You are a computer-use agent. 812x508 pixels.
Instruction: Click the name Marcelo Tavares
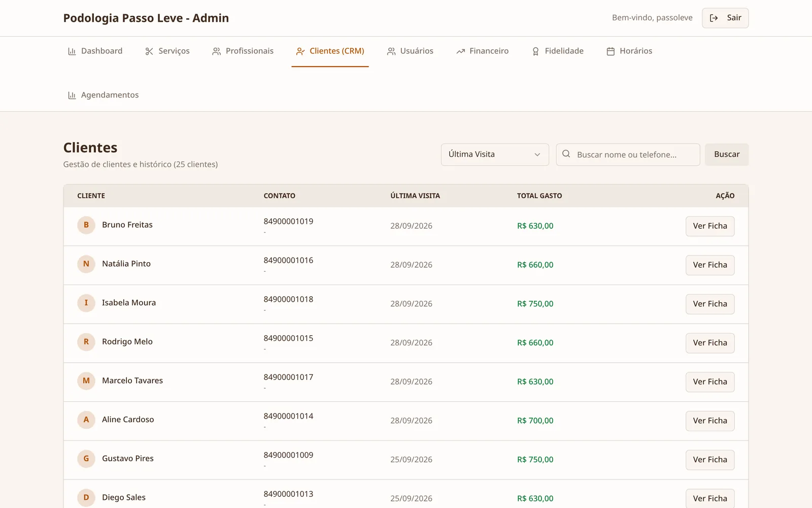(x=132, y=380)
